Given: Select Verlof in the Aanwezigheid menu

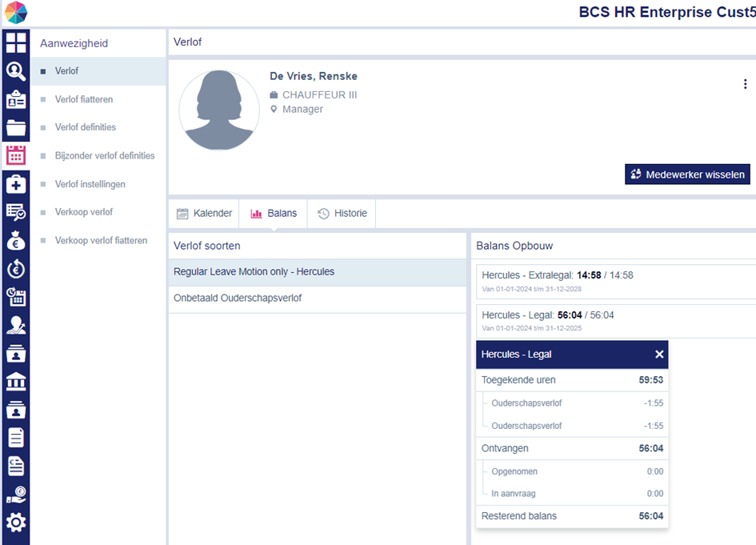Looking at the screenshot, I should [x=98, y=71].
